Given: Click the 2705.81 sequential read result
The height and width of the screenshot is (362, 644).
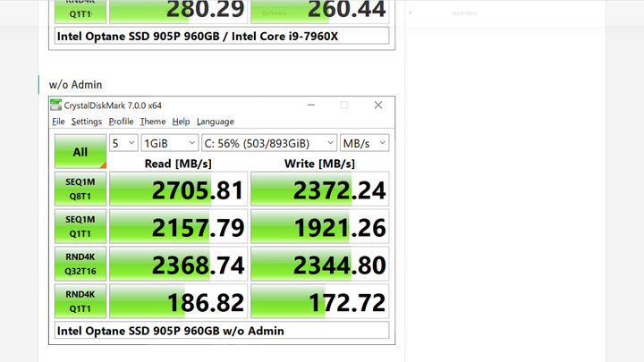Looking at the screenshot, I should pyautogui.click(x=179, y=189).
